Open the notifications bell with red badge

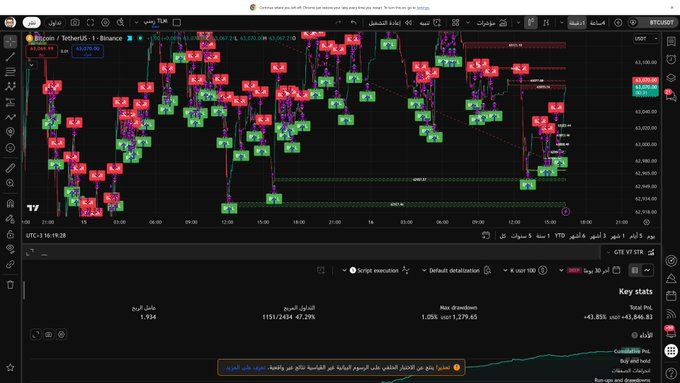671,332
